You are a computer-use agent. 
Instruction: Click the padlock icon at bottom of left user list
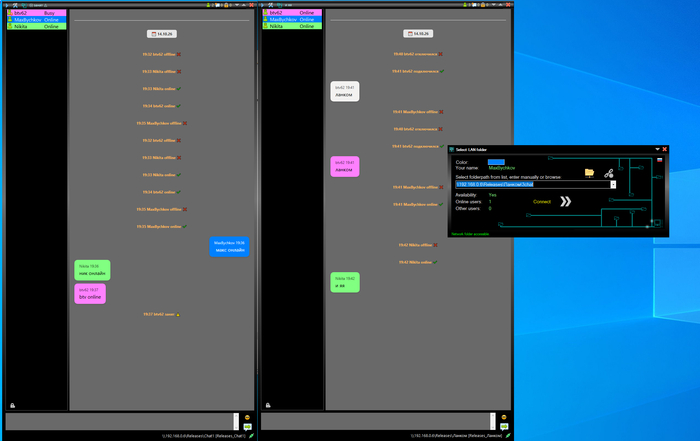tap(12, 405)
